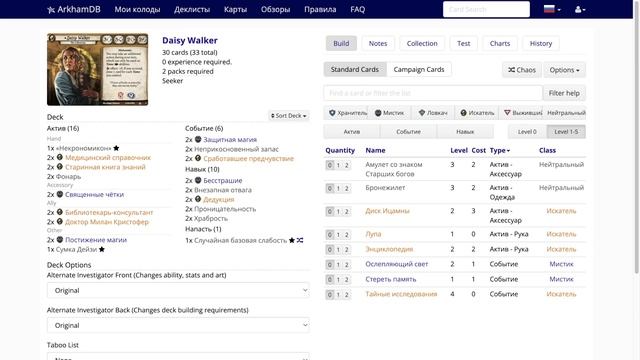
Task: Sort table by Type column
Action: 500,150
